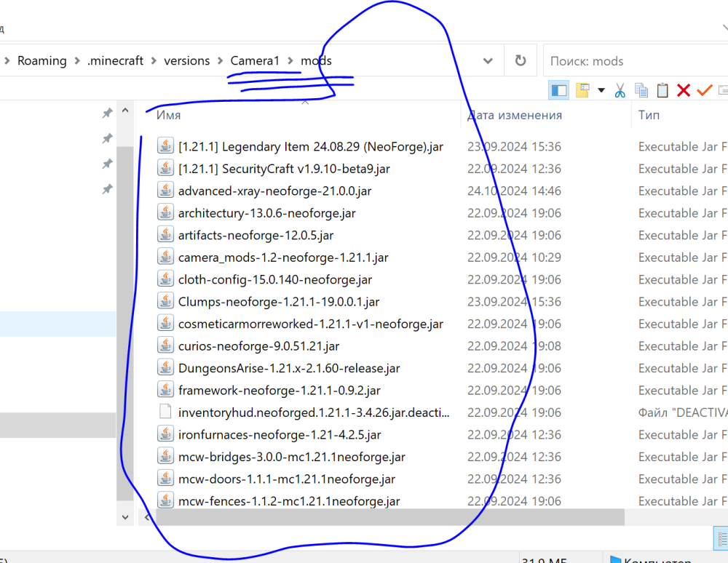728x563 pixels.
Task: Sort by Дата изменения column header
Action: click(x=515, y=115)
